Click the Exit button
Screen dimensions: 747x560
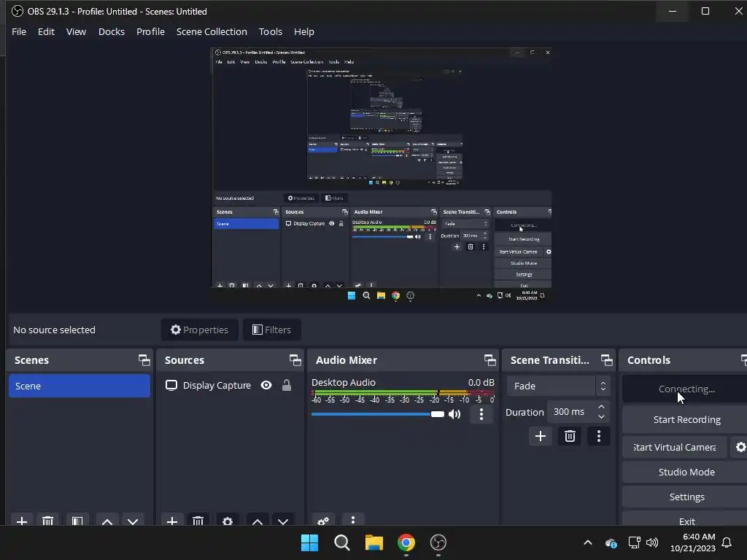(686, 520)
